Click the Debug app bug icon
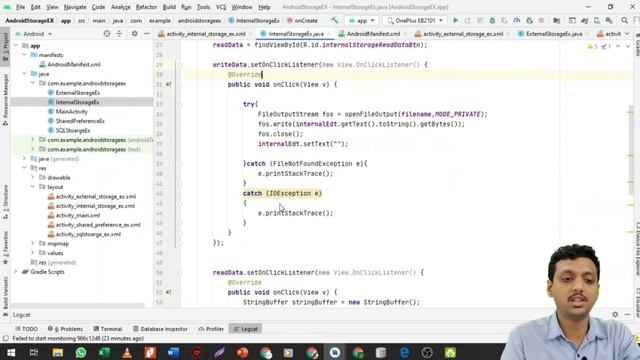Image resolution: width=640 pixels, height=360 pixels. 492,20
